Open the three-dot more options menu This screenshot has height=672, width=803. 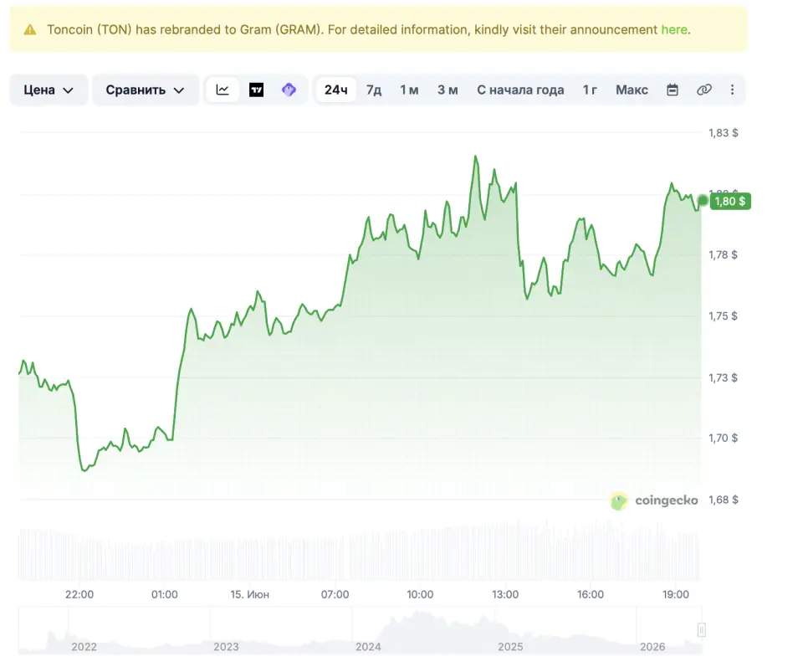pos(733,90)
